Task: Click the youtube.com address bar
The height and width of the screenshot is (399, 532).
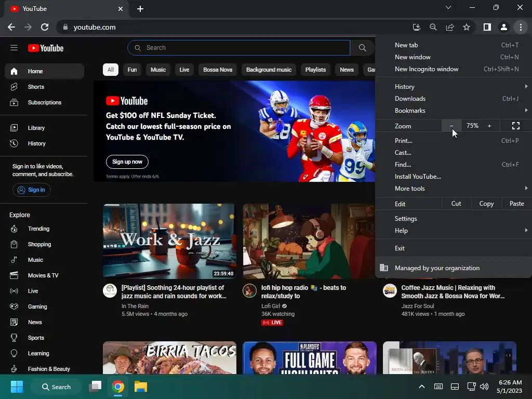Action: tap(234, 27)
